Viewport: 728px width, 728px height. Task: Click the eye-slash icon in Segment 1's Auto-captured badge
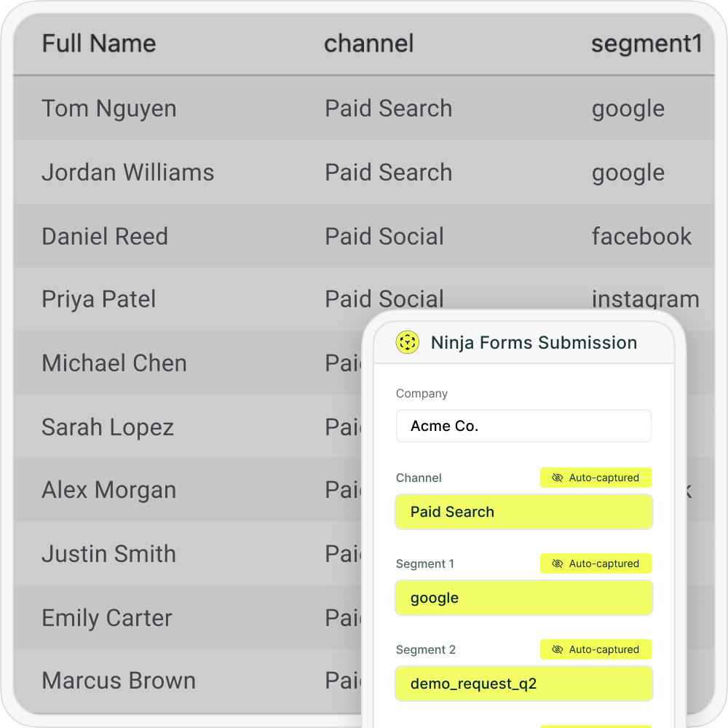557,563
